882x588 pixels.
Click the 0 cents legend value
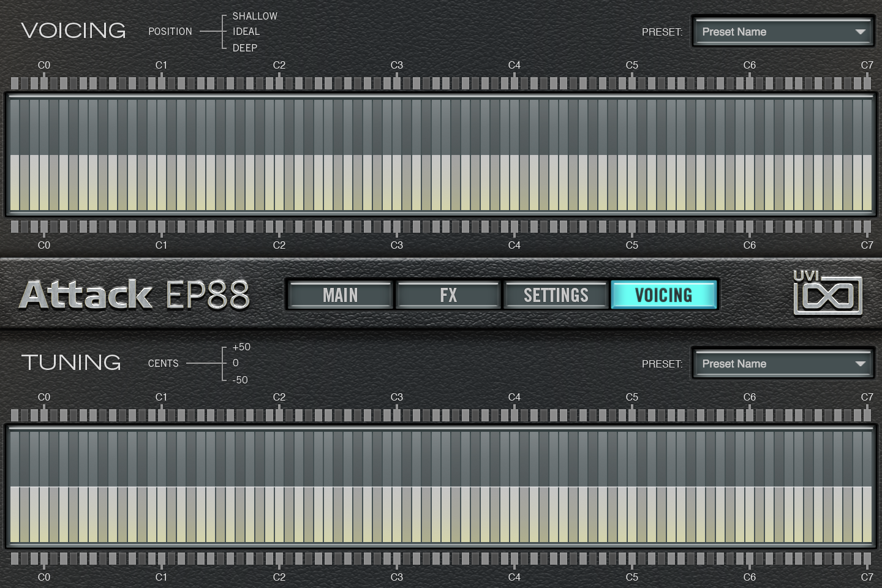coord(236,363)
